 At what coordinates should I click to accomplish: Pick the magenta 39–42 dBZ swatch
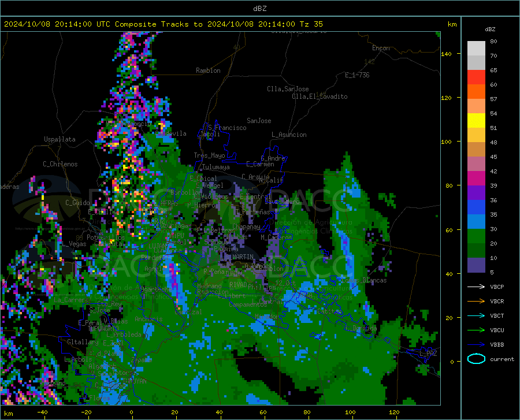(476, 179)
